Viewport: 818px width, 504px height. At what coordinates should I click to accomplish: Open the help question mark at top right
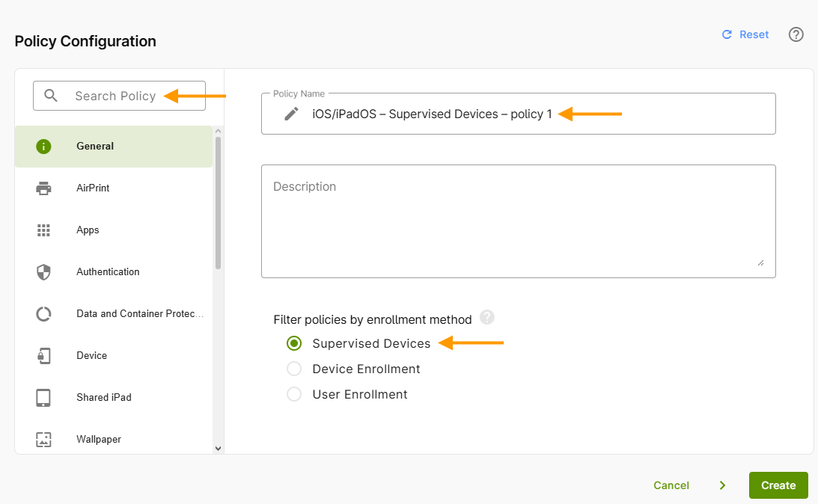pyautogui.click(x=796, y=34)
